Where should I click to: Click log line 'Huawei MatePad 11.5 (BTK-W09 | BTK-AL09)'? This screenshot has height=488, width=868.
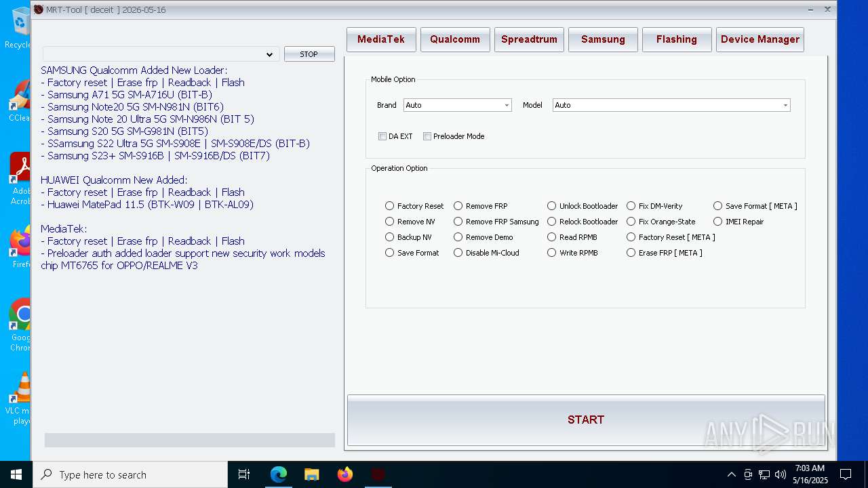[147, 205]
